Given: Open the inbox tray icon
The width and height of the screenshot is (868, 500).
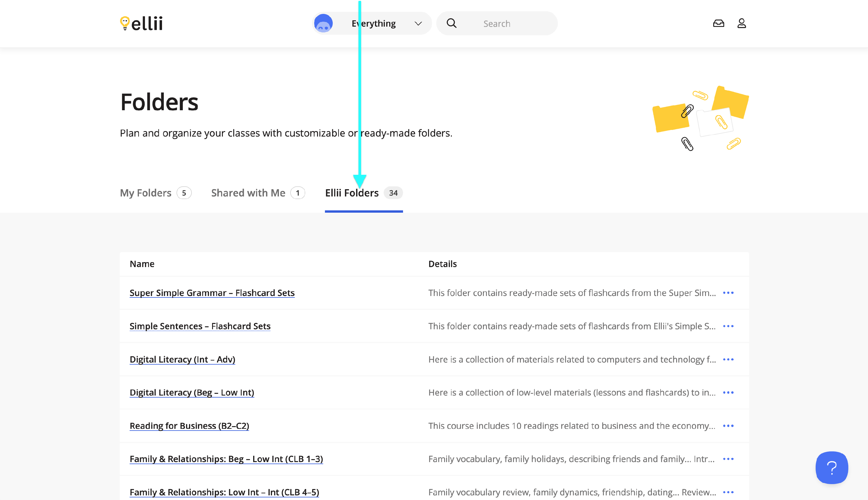Looking at the screenshot, I should click(718, 23).
